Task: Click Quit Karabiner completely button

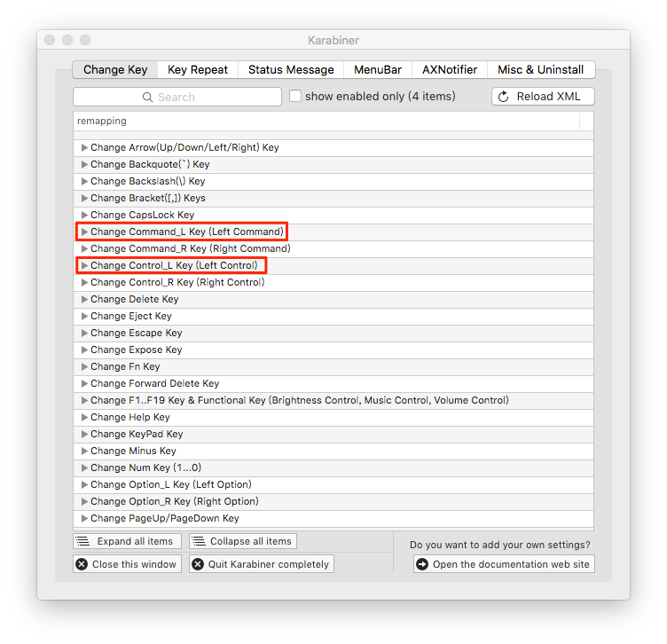Action: tap(262, 564)
